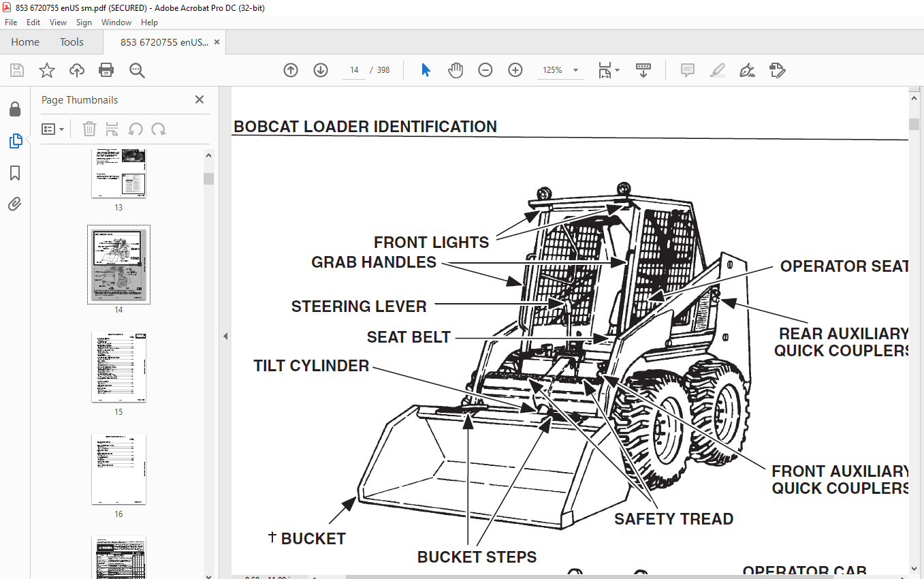Click the BUCKET STEPS label
The width and height of the screenshot is (924, 579).
coord(477,557)
